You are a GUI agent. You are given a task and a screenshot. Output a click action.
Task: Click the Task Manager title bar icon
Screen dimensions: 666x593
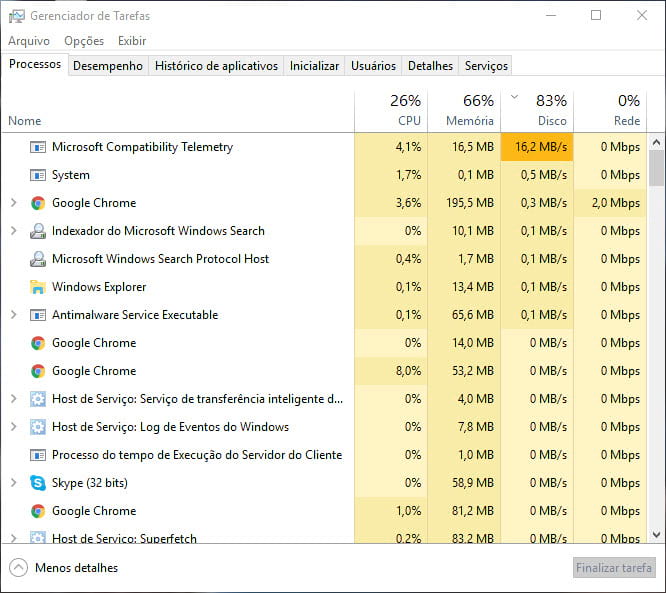click(17, 16)
